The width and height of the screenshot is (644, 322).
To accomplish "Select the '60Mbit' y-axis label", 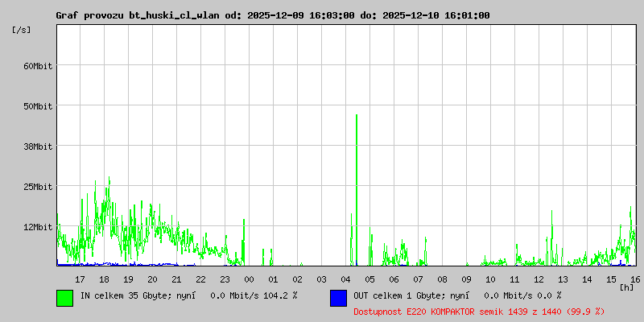I will pos(38,66).
